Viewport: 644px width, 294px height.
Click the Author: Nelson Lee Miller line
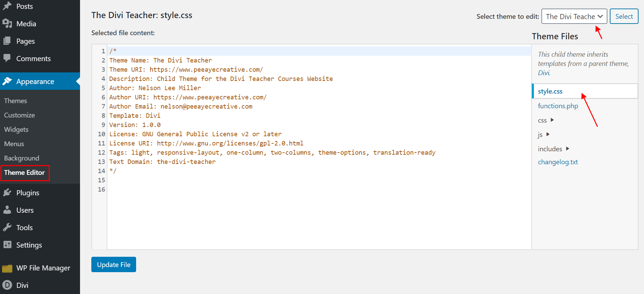155,88
